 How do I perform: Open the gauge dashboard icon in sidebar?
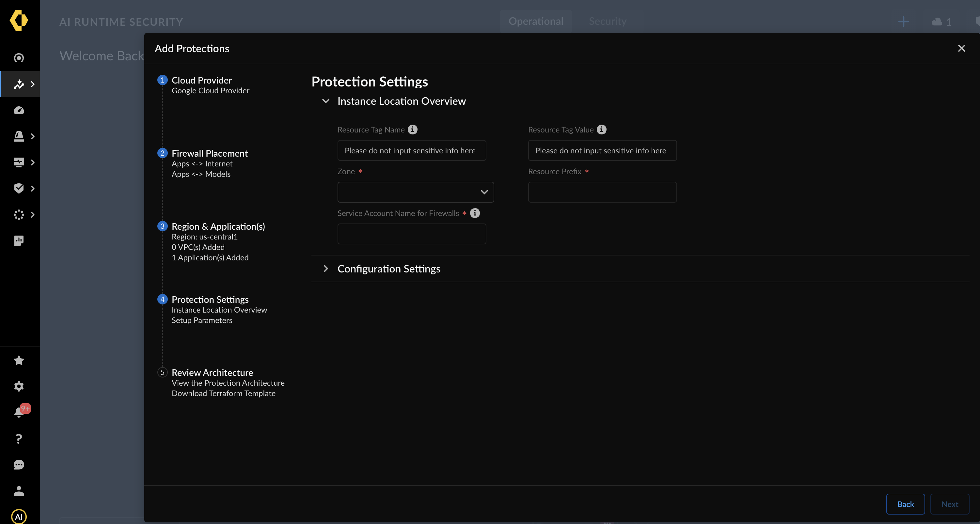(19, 110)
